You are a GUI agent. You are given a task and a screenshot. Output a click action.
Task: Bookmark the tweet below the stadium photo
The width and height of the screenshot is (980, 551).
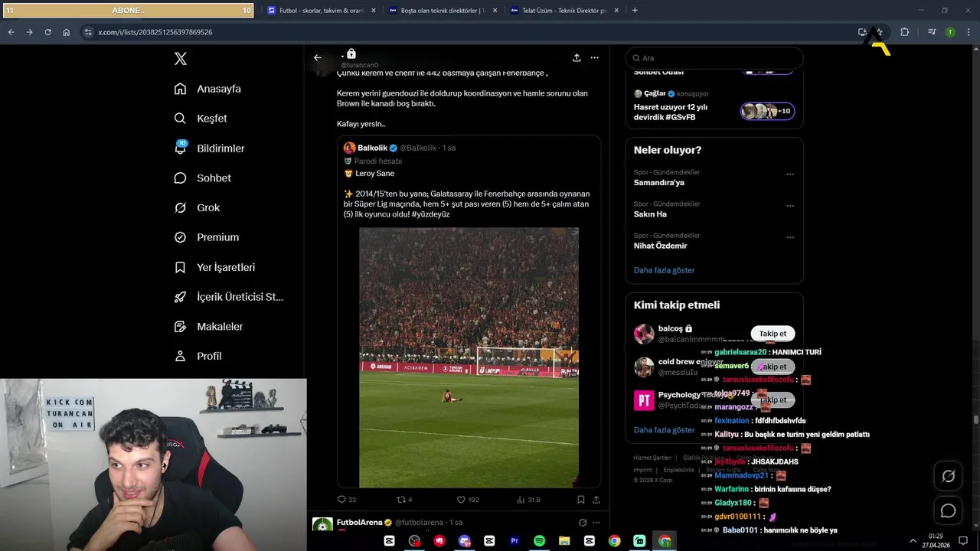point(580,500)
